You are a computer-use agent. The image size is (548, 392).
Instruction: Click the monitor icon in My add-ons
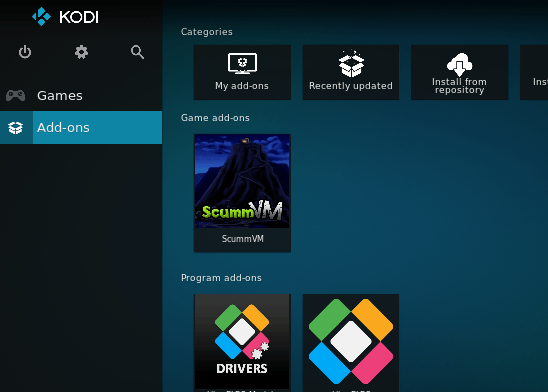[x=242, y=63]
